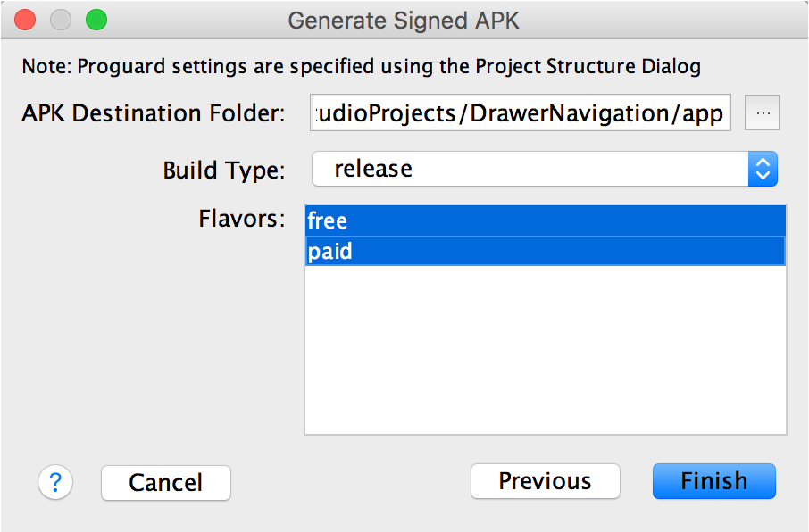Minimize the dialog with the yellow button
This screenshot has width=809, height=532.
coord(61,20)
